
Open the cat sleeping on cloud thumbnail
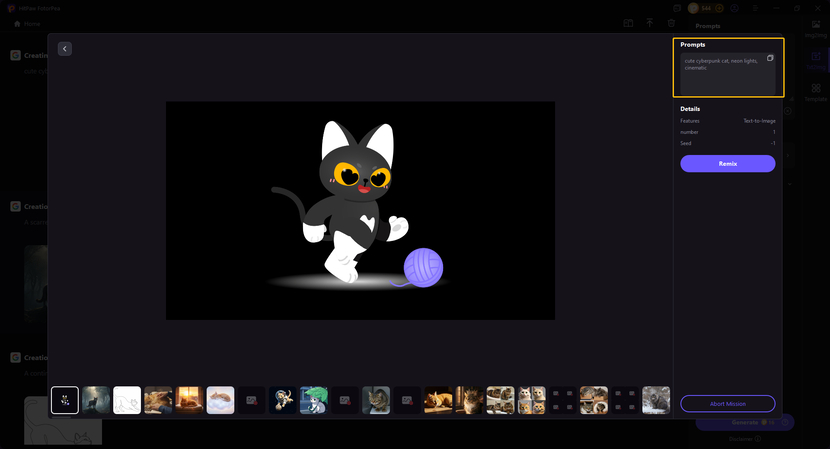pyautogui.click(x=220, y=400)
